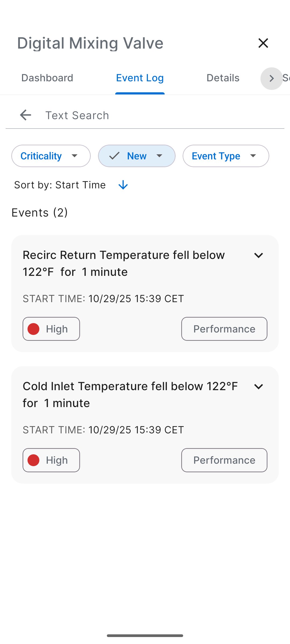Switch to the Details tab
Viewport: 290px width, 644px height.
pyautogui.click(x=223, y=78)
